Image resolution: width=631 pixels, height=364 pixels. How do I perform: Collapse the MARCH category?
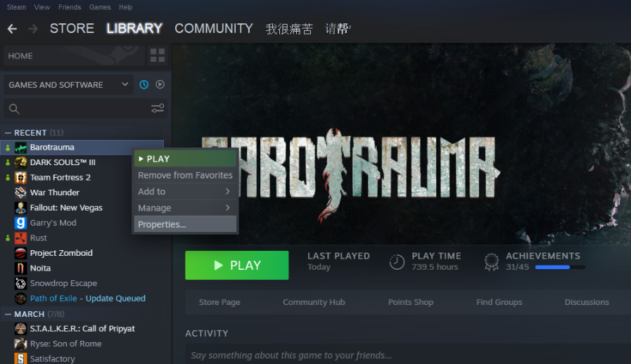tap(8, 314)
